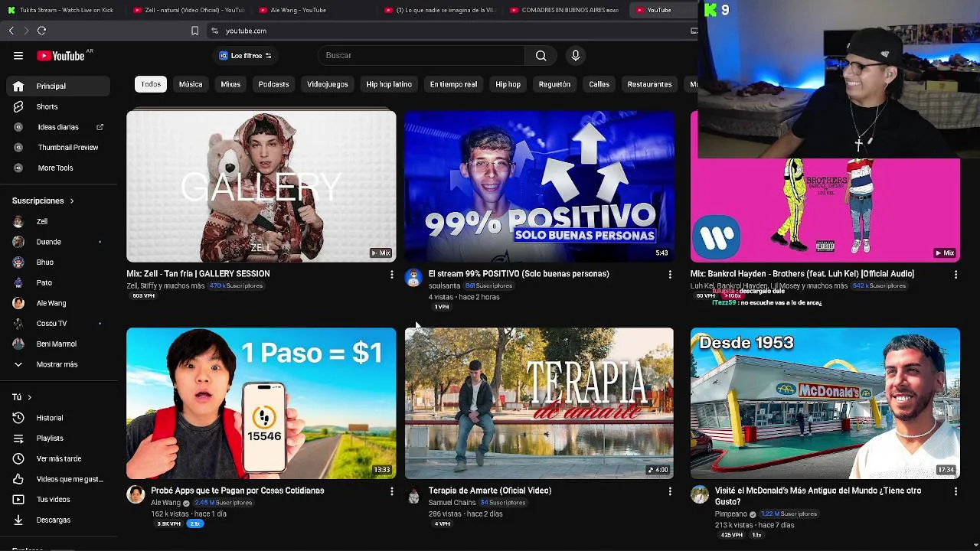The width and height of the screenshot is (980, 551).
Task: Open 99% POSITIVO video thumbnail
Action: [539, 187]
